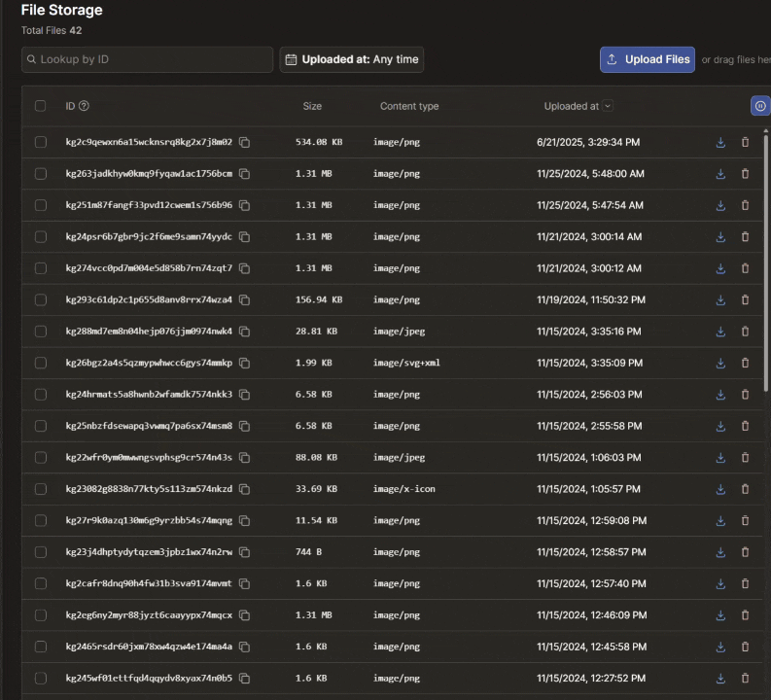Viewport: 771px width, 700px height.
Task: Select checkbox of the 156.94 KB file
Action: coord(40,299)
